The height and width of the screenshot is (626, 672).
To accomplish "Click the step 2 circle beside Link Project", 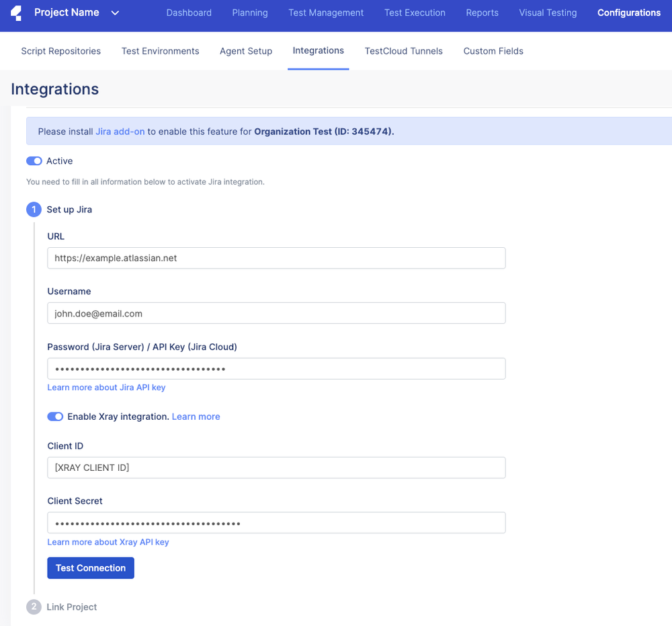I will (x=34, y=607).
